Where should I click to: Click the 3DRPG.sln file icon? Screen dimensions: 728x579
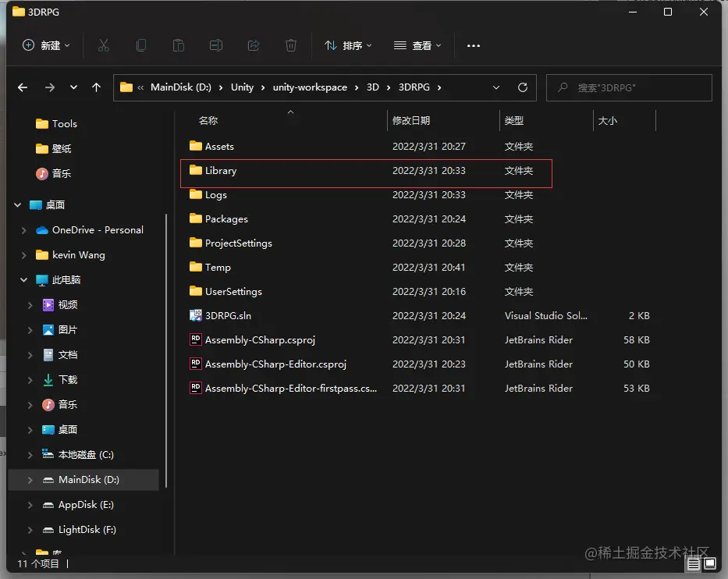tap(196, 315)
